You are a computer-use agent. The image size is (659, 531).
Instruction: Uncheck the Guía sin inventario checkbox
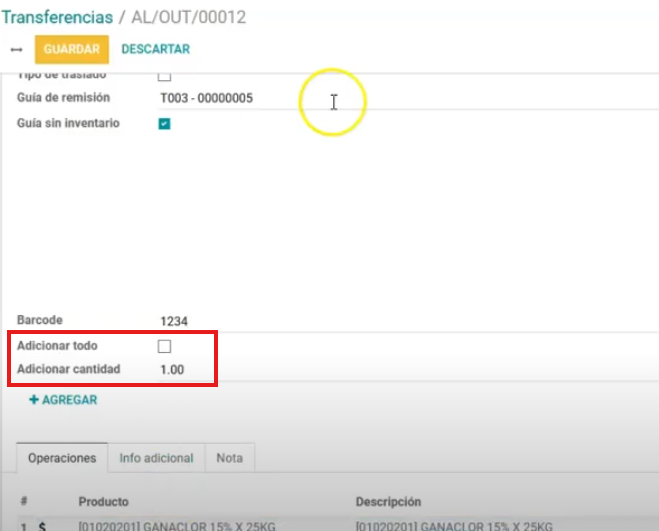(x=164, y=124)
